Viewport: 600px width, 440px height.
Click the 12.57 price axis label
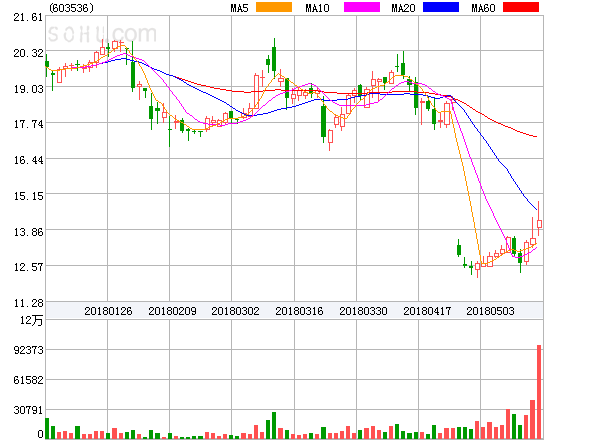pos(28,267)
